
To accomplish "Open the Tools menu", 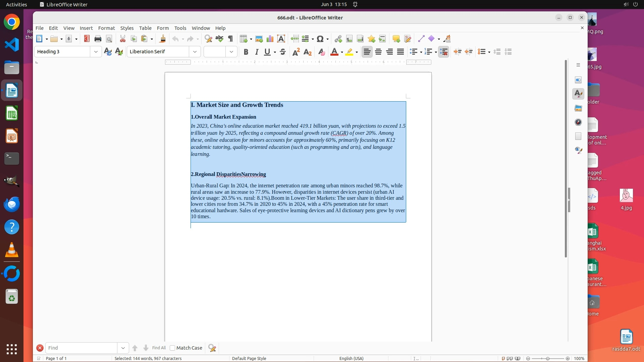I will (x=180, y=28).
